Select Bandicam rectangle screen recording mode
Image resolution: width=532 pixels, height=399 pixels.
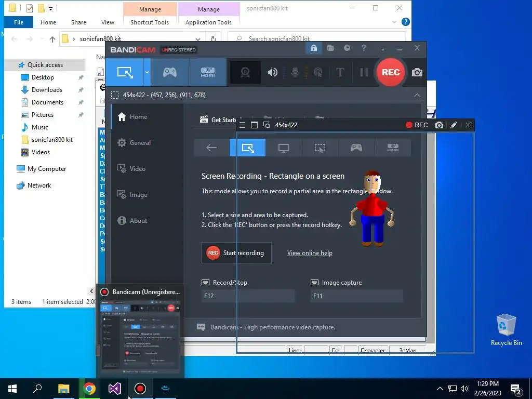pos(125,72)
